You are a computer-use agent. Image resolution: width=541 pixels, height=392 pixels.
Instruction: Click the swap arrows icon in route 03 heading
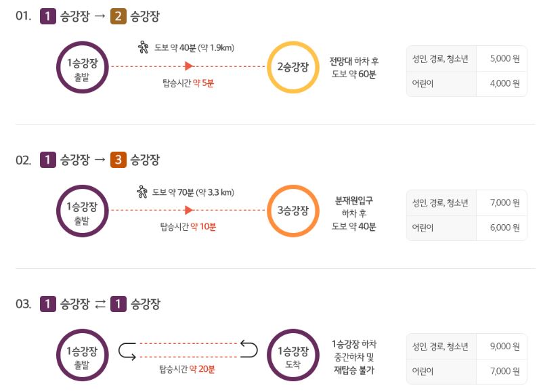point(100,305)
